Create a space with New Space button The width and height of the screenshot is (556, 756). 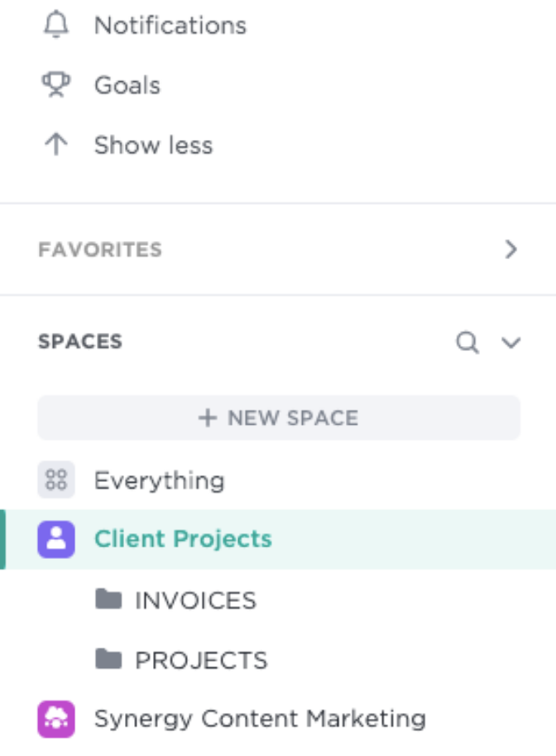[279, 417]
